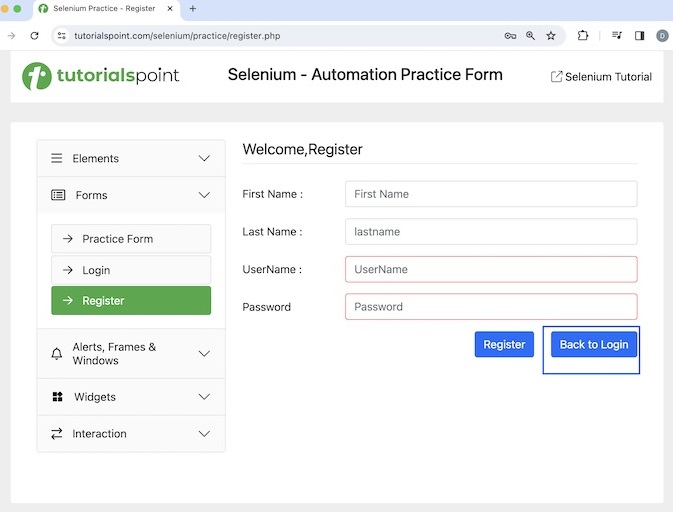The width and height of the screenshot is (673, 512).
Task: Open a new browser tab
Action: click(x=192, y=9)
